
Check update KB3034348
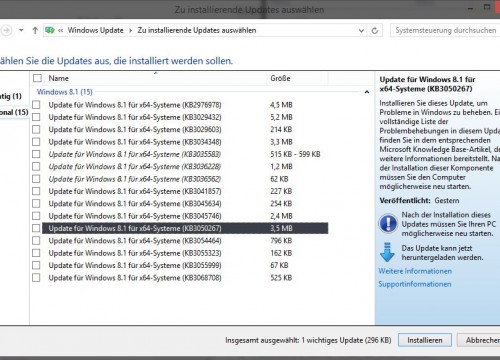(x=36, y=142)
